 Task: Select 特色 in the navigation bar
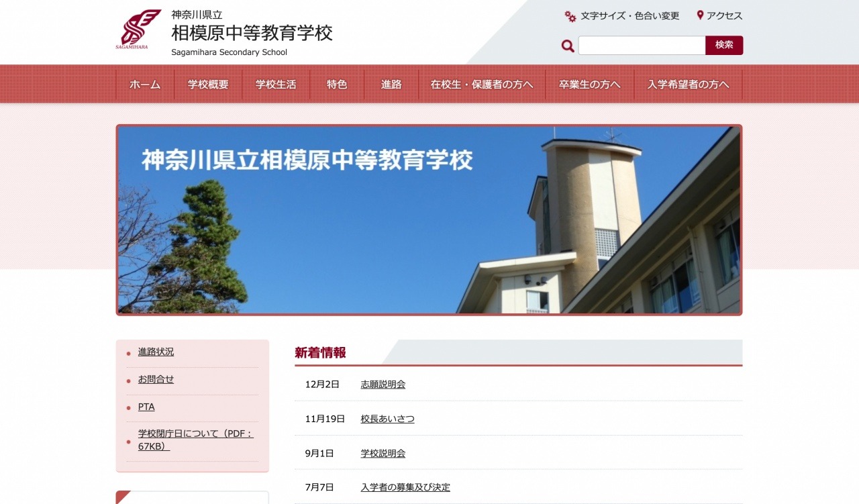(x=337, y=85)
